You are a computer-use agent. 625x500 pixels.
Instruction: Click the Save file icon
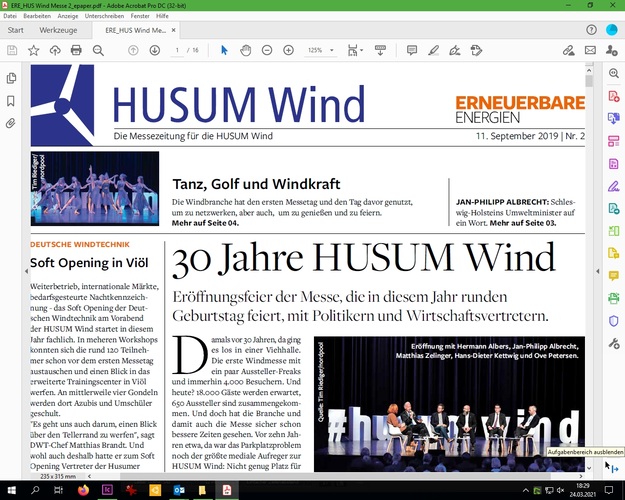(x=12, y=50)
